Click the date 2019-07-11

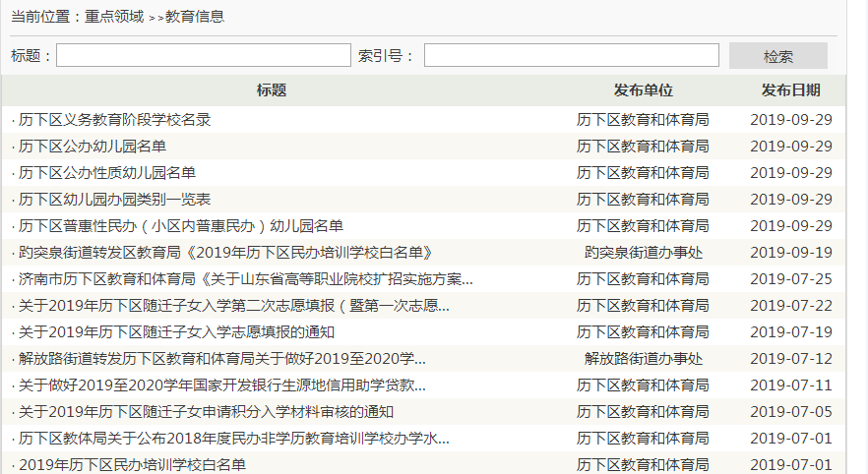coord(791,385)
